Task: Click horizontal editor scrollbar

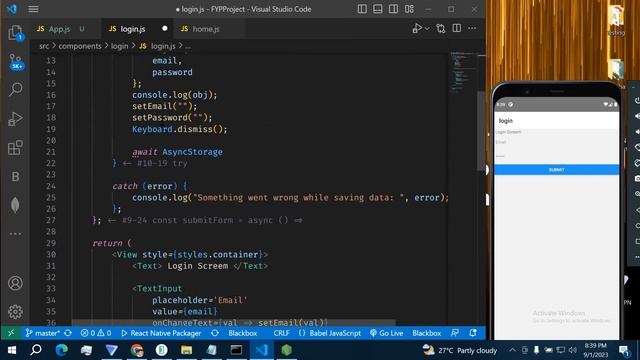Action: 233,322
